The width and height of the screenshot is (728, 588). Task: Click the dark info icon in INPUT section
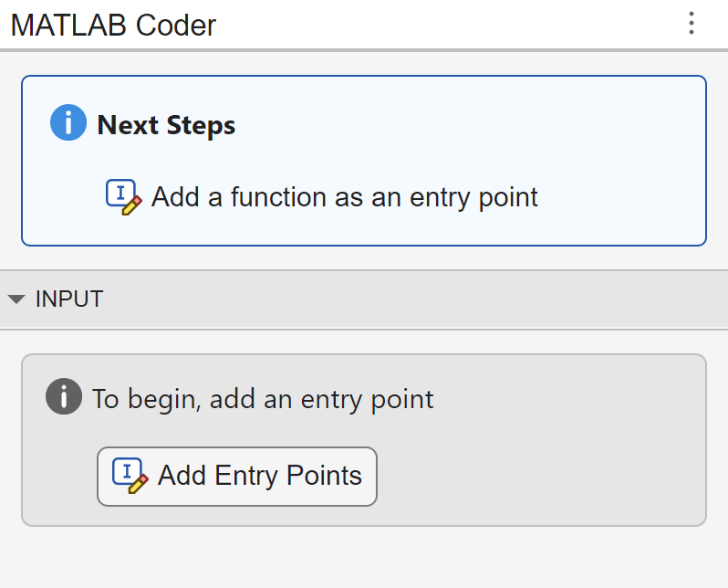tap(64, 397)
